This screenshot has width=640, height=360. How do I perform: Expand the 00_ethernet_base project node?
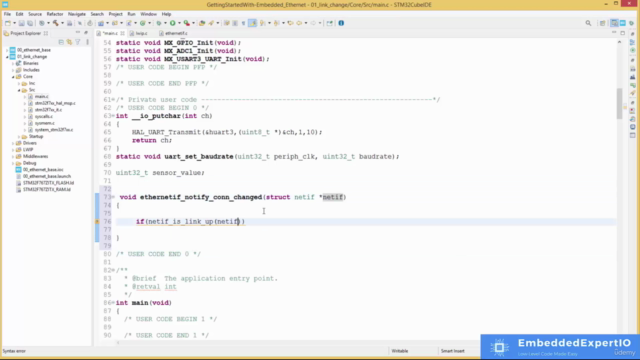tap(7, 50)
